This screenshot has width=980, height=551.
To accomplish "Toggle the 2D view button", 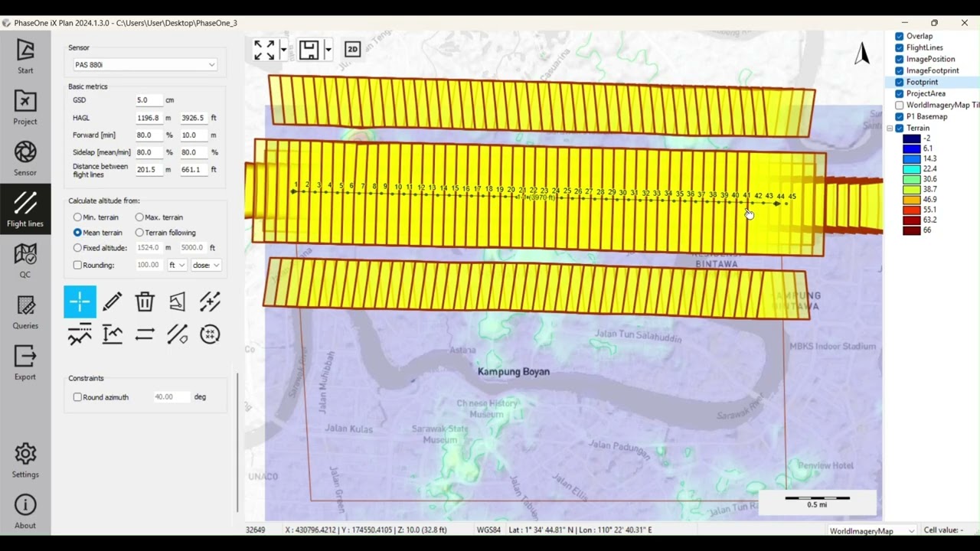I will [x=352, y=49].
